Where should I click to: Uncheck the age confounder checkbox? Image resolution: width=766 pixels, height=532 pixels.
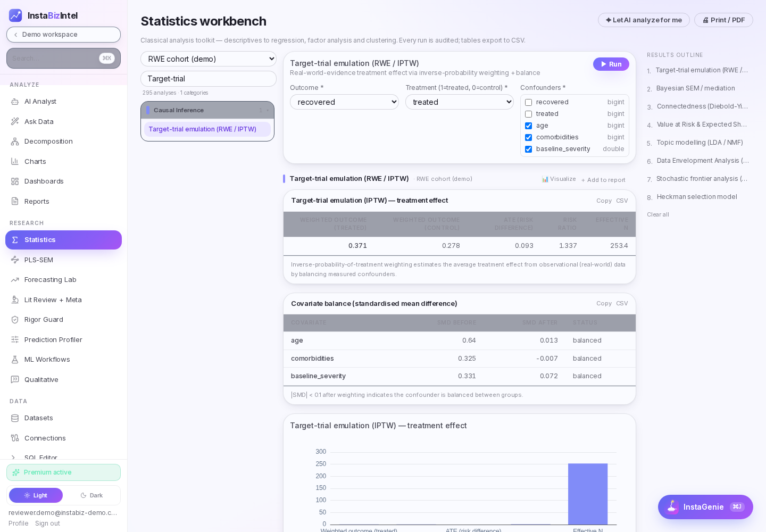point(528,126)
